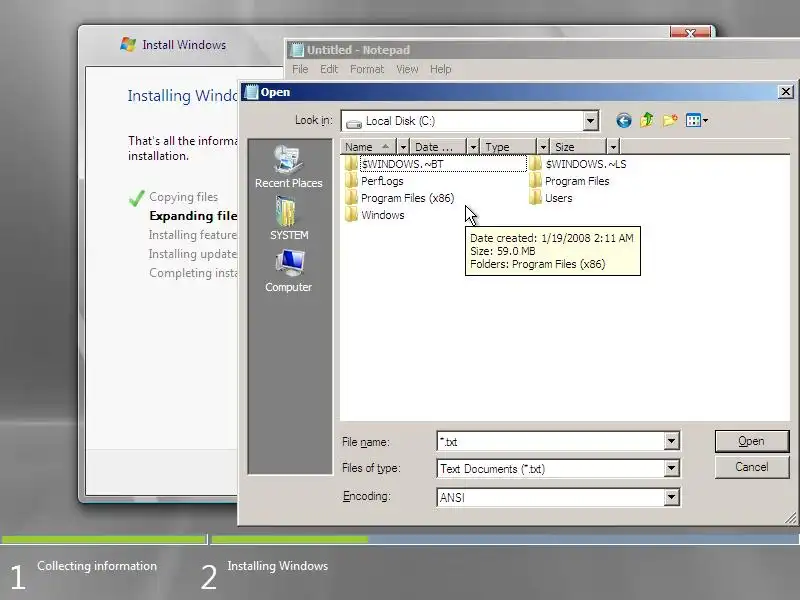Open the Name column filter arrow
This screenshot has height=600, width=800.
coord(403,147)
